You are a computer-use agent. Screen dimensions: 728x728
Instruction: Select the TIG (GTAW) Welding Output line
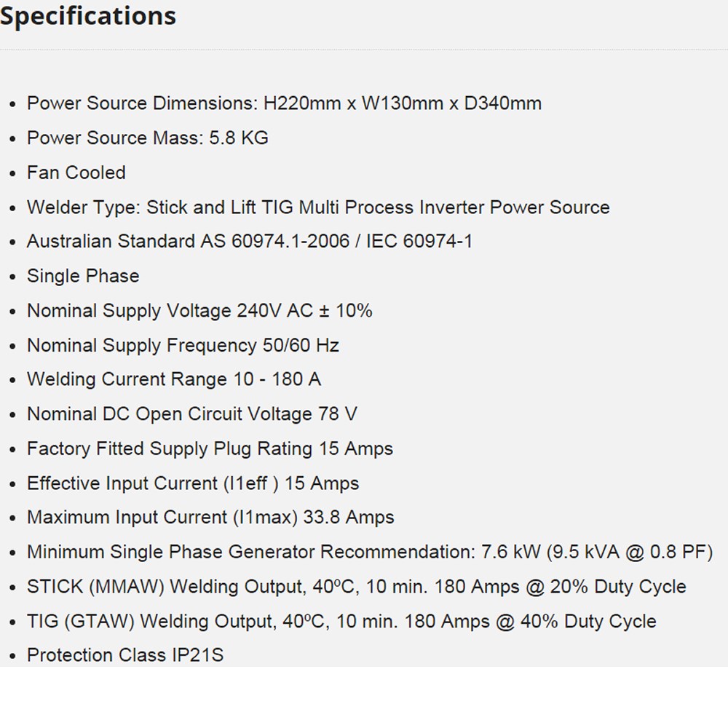point(341,621)
